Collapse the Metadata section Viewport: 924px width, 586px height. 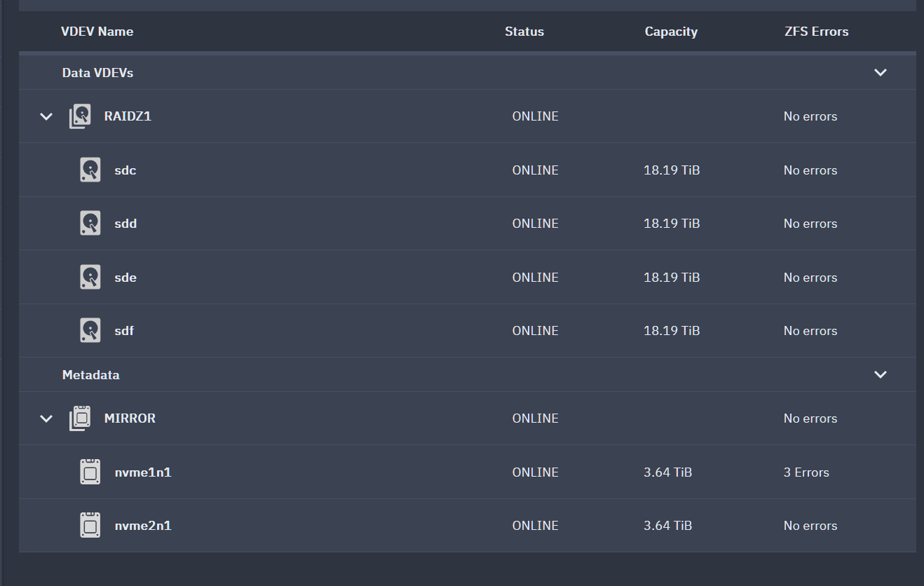pos(881,375)
